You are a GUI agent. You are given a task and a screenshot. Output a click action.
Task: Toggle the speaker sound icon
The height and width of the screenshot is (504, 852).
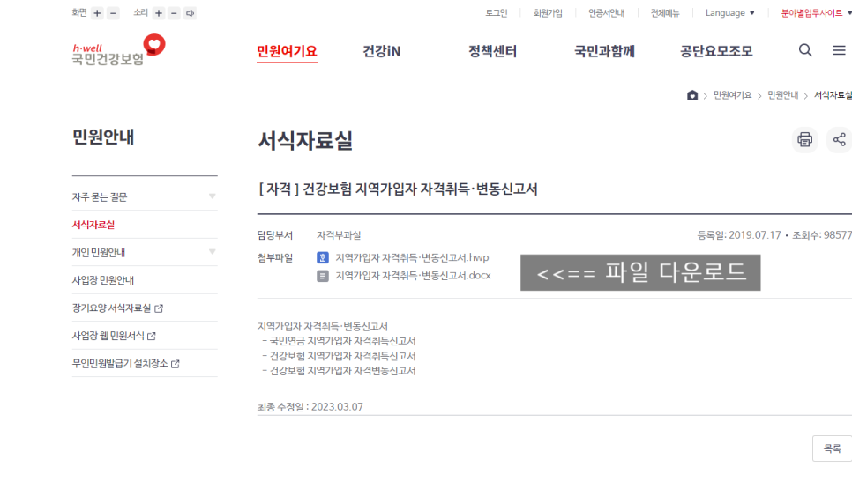point(191,13)
